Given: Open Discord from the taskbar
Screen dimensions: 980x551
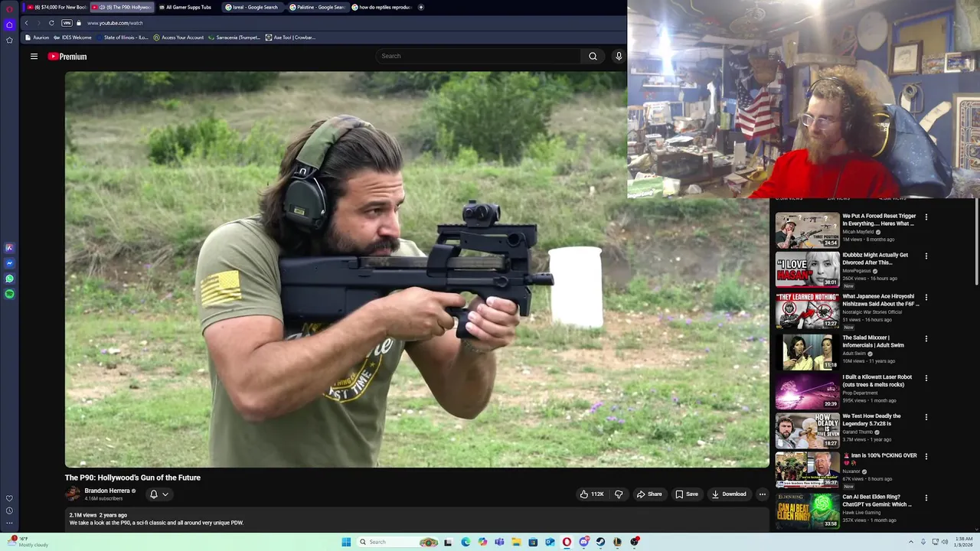Looking at the screenshot, I should [584, 542].
